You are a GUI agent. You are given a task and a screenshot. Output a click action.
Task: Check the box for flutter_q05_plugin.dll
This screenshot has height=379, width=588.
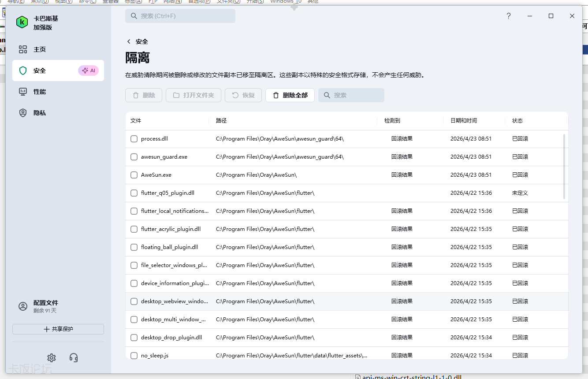(134, 193)
